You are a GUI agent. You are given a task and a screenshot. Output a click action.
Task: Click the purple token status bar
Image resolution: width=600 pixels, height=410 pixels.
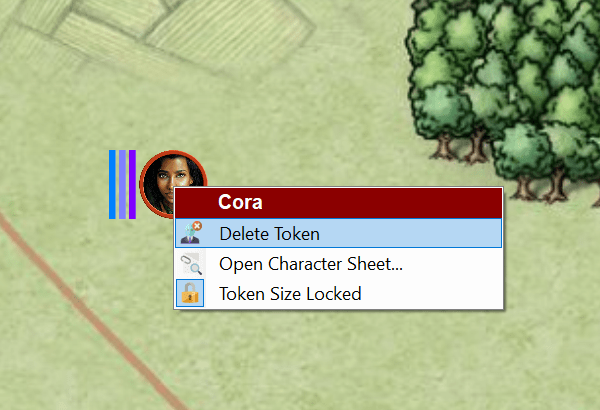point(132,185)
